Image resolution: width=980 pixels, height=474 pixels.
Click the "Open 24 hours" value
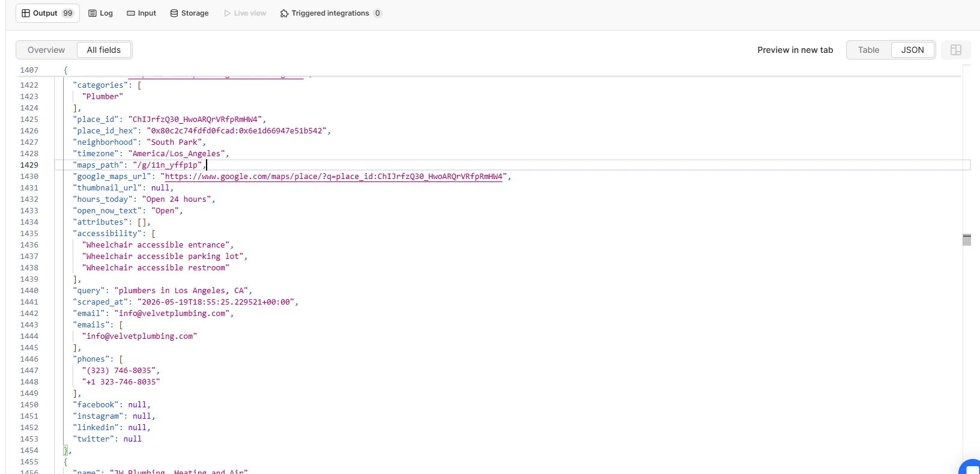pos(177,199)
